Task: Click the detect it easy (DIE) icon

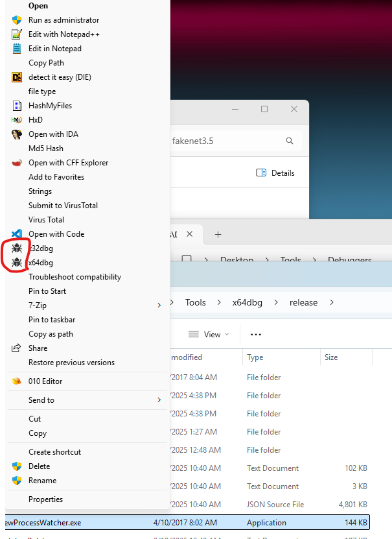Action: [17, 77]
